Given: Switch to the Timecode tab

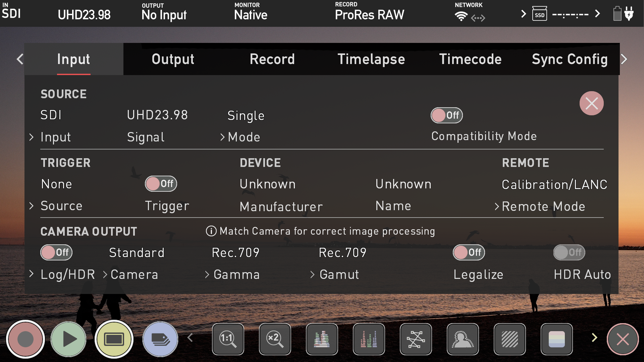Looking at the screenshot, I should click(470, 59).
